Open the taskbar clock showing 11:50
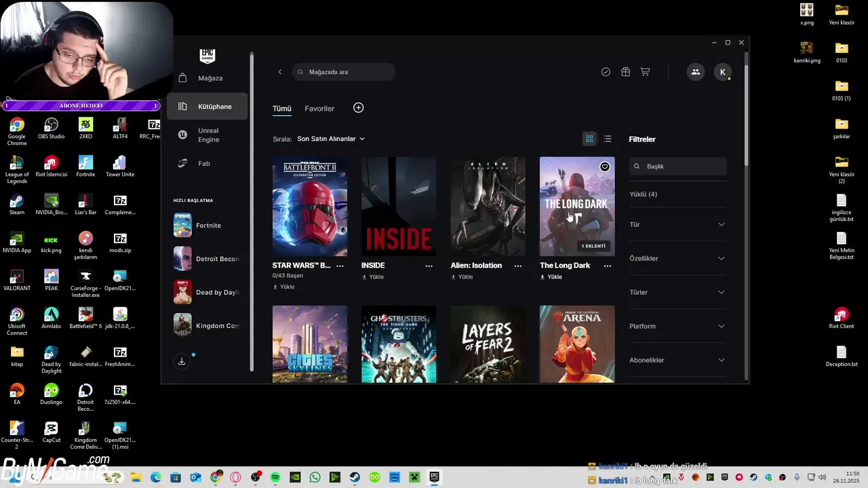868x488 pixels. point(847,477)
